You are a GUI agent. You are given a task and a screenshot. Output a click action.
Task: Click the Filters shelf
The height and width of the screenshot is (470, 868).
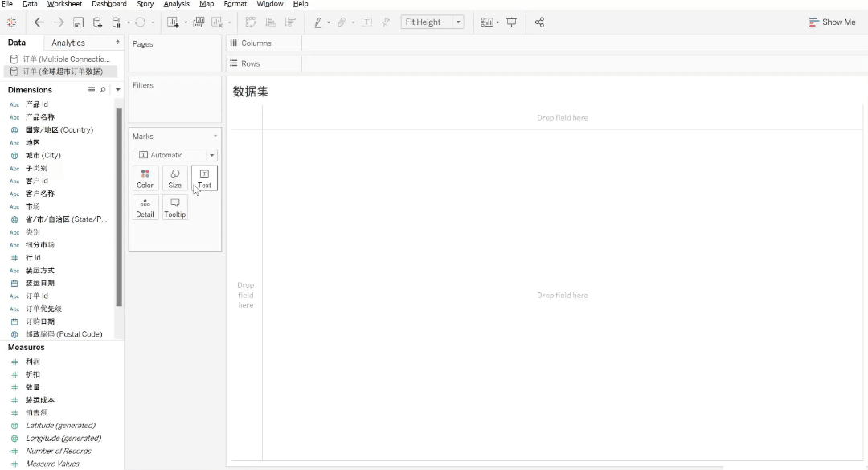[x=175, y=100]
